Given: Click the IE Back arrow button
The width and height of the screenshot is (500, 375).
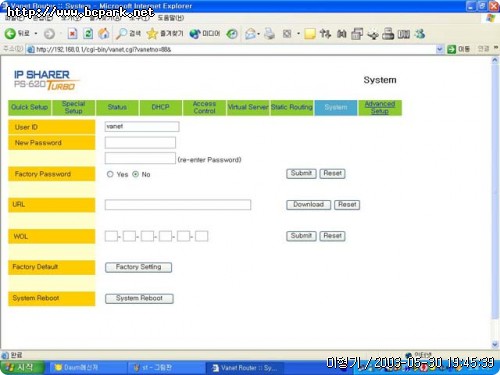Looking at the screenshot, I should (x=10, y=33).
